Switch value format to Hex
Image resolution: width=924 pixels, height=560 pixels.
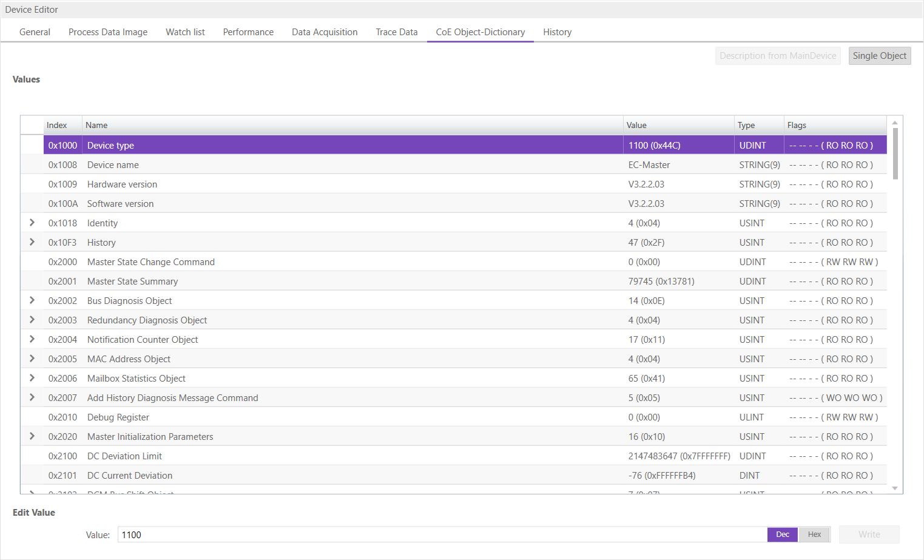point(814,535)
